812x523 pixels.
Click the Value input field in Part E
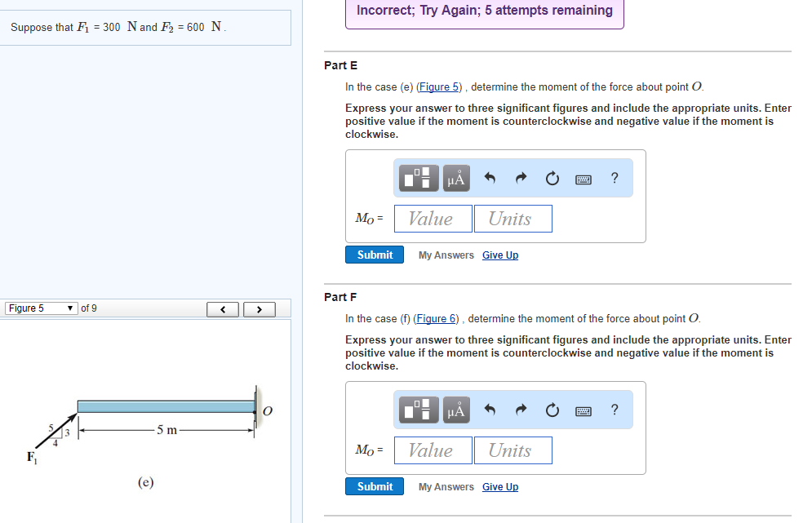click(x=433, y=218)
